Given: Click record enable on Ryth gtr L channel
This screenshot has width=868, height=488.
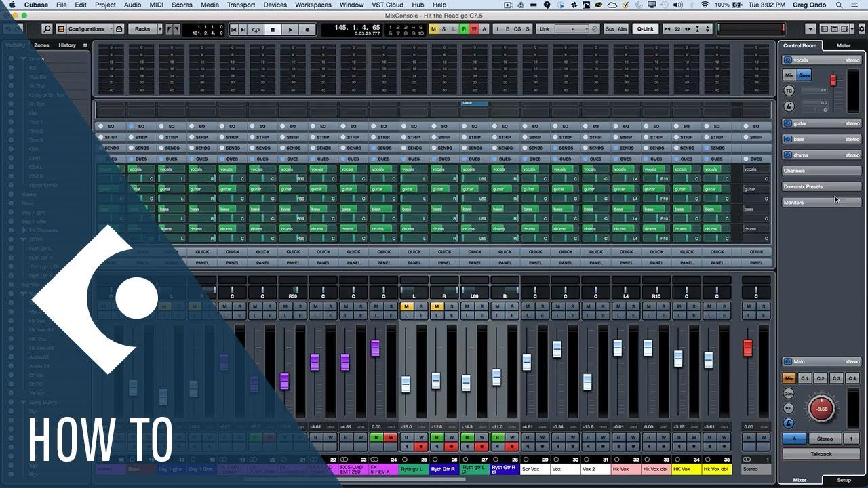Looking at the screenshot, I should tap(421, 447).
